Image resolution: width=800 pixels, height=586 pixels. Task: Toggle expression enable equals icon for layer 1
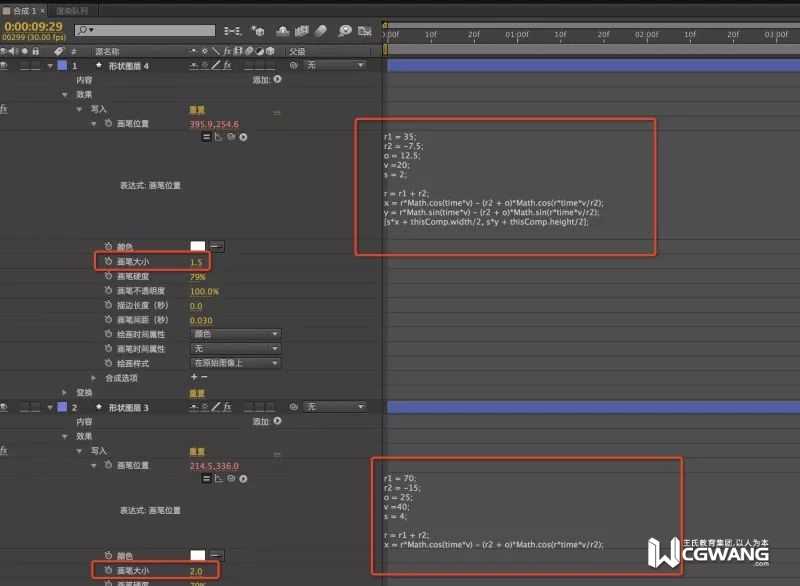pyautogui.click(x=206, y=137)
